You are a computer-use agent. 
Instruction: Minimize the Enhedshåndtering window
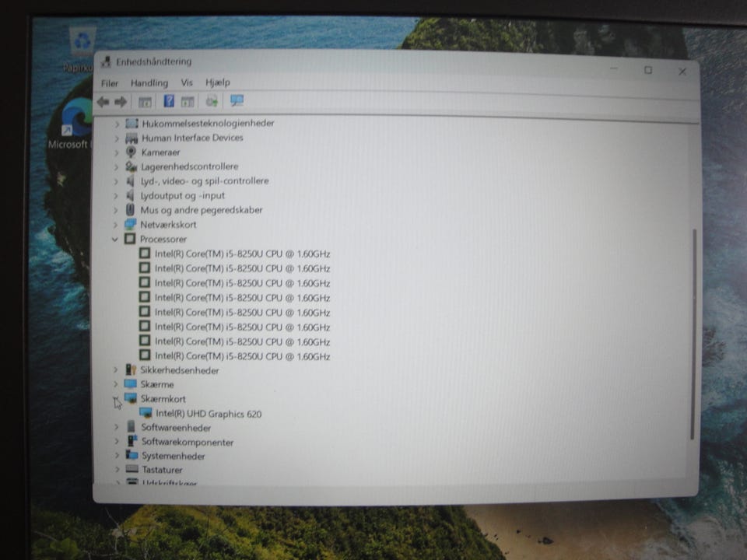(614, 69)
